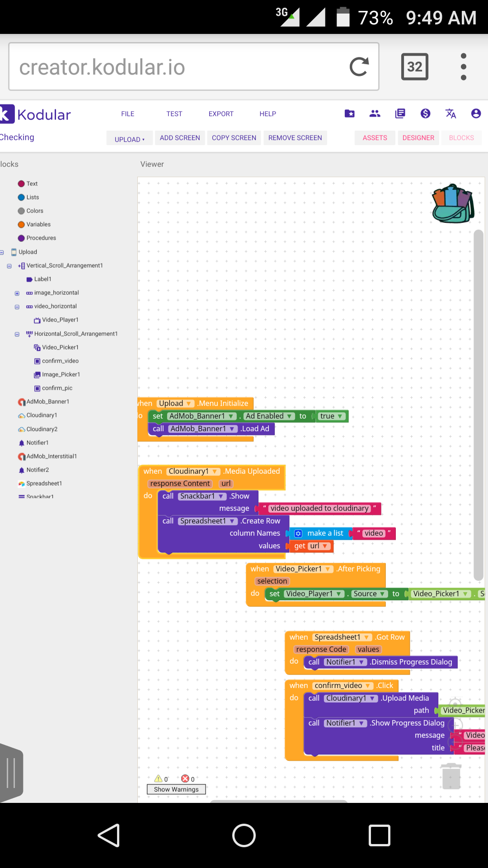Open the ASSETS manager

pos(375,138)
